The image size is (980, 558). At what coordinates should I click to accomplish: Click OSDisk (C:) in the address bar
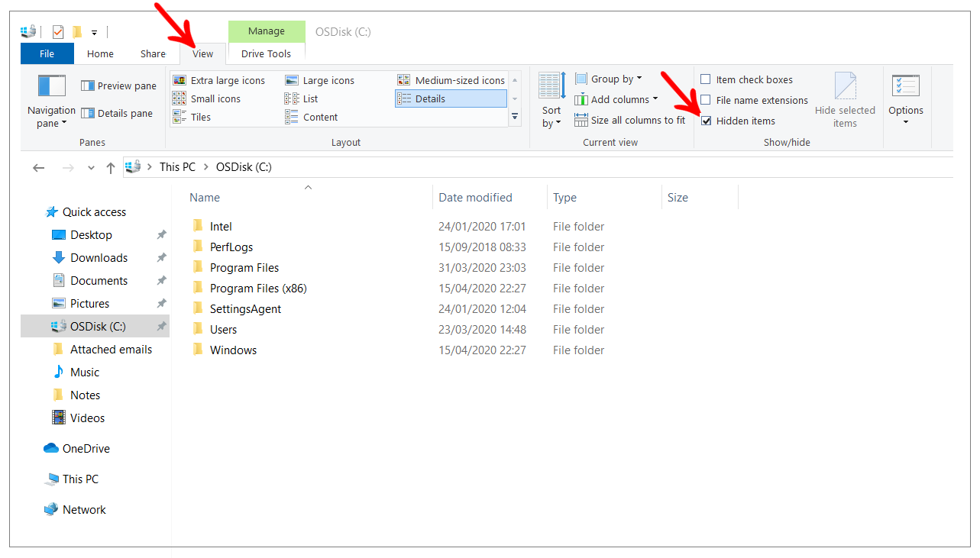[x=244, y=167]
